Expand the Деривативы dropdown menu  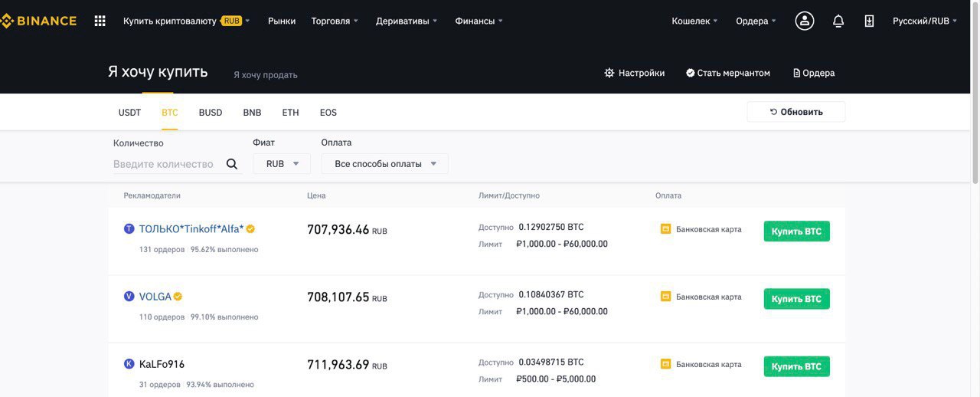(407, 21)
